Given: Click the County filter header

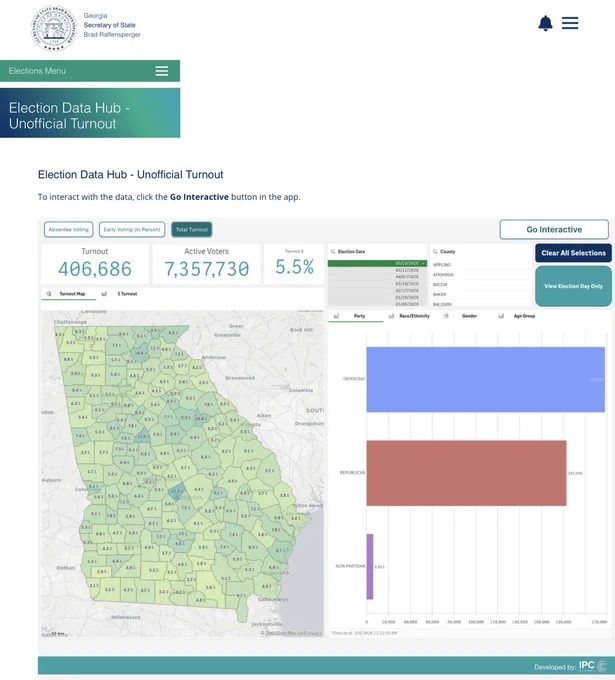Looking at the screenshot, I should point(448,252).
